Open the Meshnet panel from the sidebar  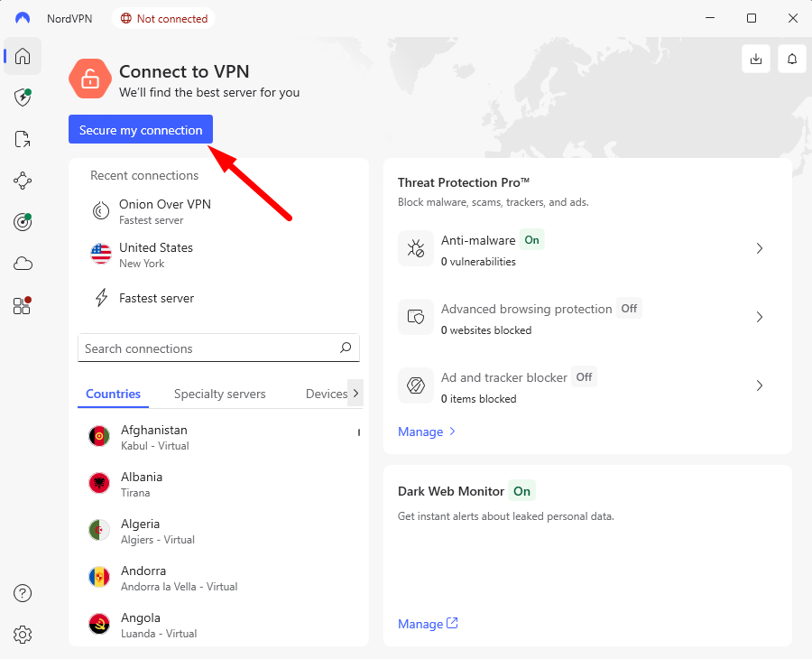(x=23, y=181)
